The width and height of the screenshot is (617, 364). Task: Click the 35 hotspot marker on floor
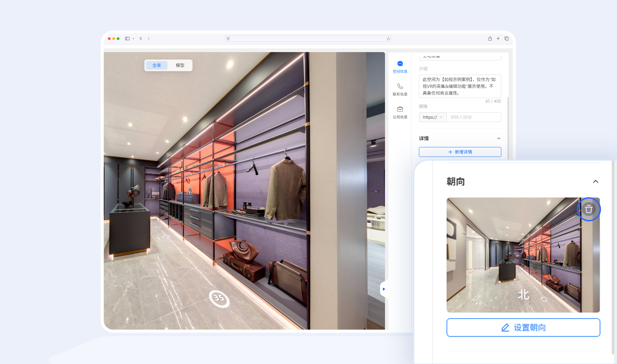click(219, 298)
